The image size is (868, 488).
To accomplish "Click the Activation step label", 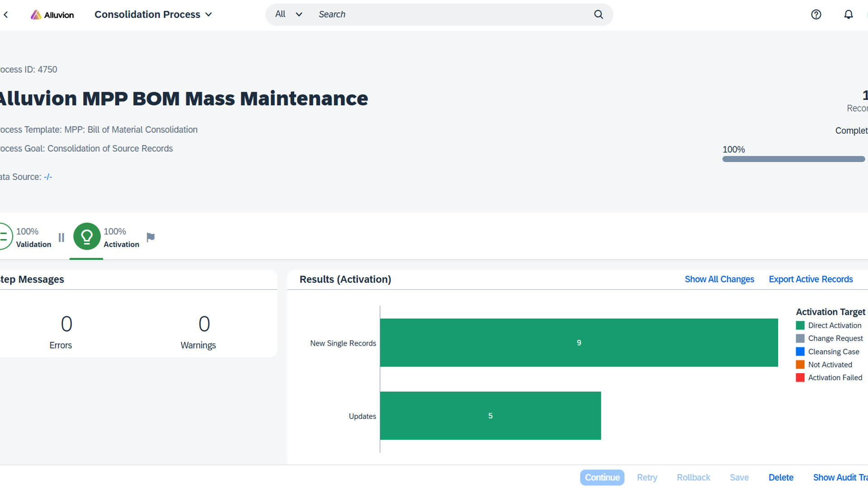I will coord(121,244).
